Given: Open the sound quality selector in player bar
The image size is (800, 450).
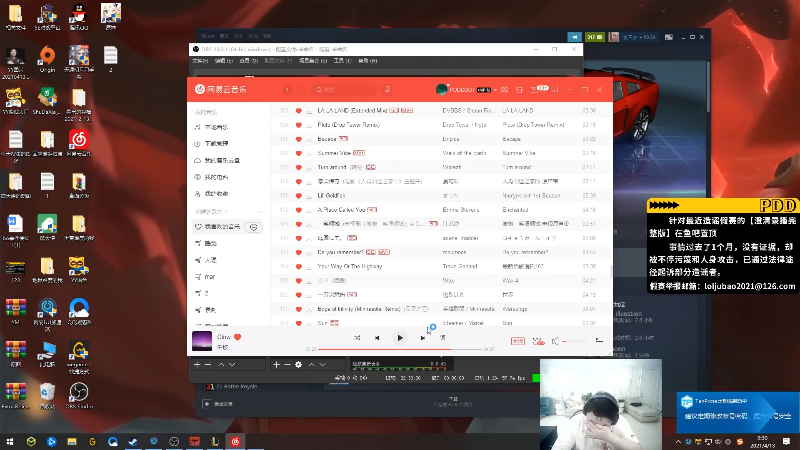Looking at the screenshot, I should point(517,341).
